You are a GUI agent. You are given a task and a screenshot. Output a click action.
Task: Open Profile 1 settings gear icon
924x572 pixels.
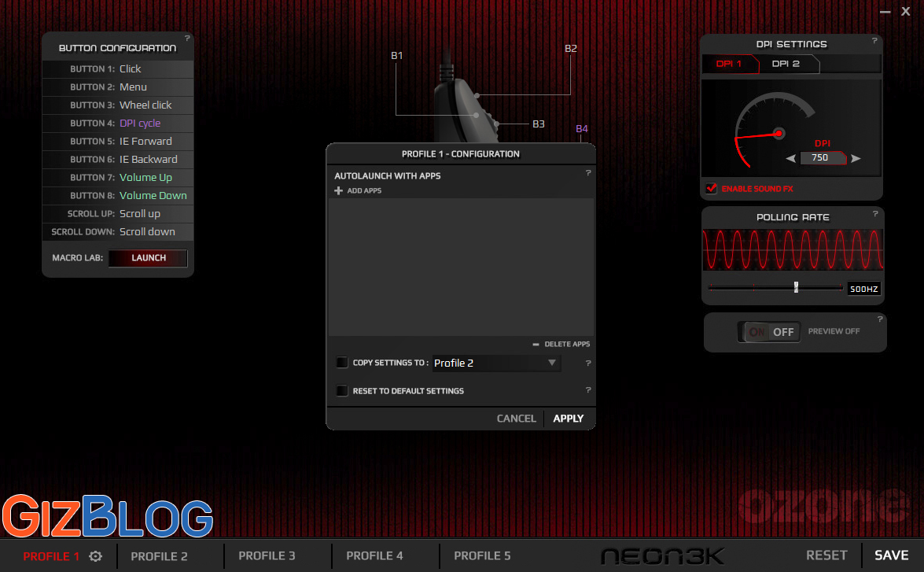coord(95,556)
